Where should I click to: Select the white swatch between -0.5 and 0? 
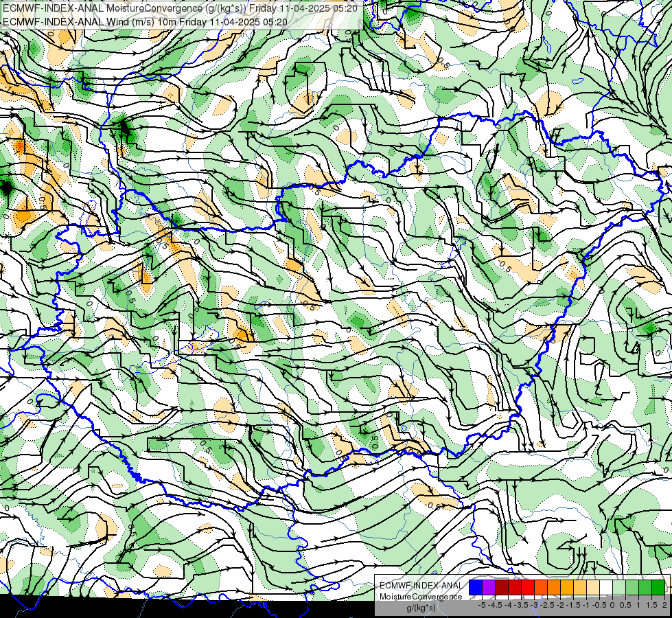click(606, 588)
